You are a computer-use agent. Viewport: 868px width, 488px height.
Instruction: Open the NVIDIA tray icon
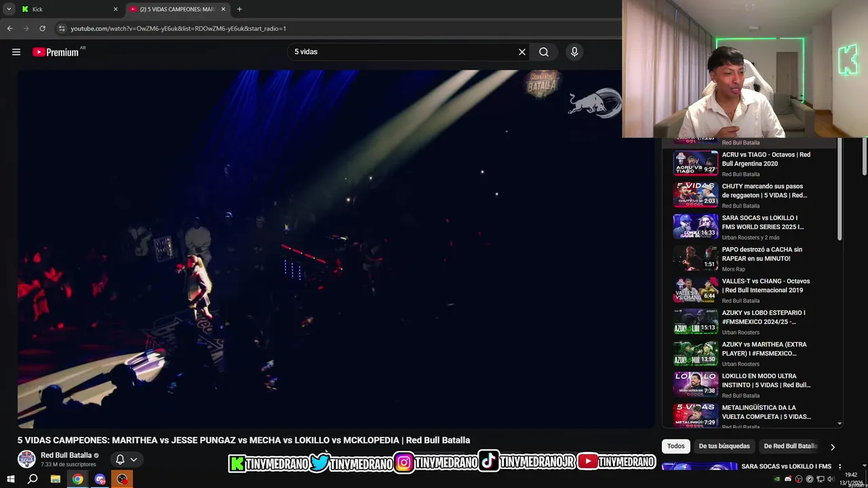click(777, 479)
